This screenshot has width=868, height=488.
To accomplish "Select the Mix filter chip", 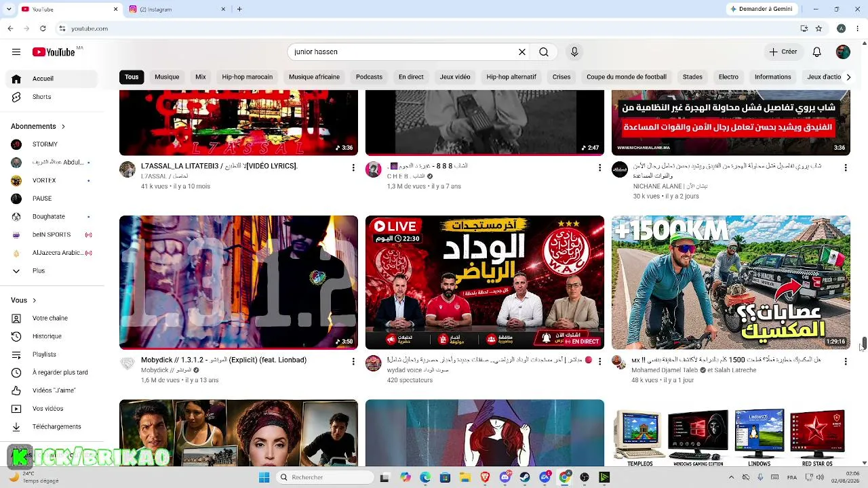I will [201, 77].
